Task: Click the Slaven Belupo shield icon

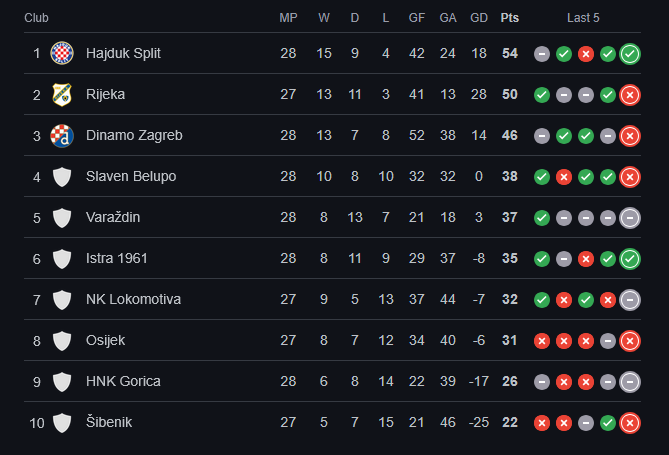Action: click(62, 176)
